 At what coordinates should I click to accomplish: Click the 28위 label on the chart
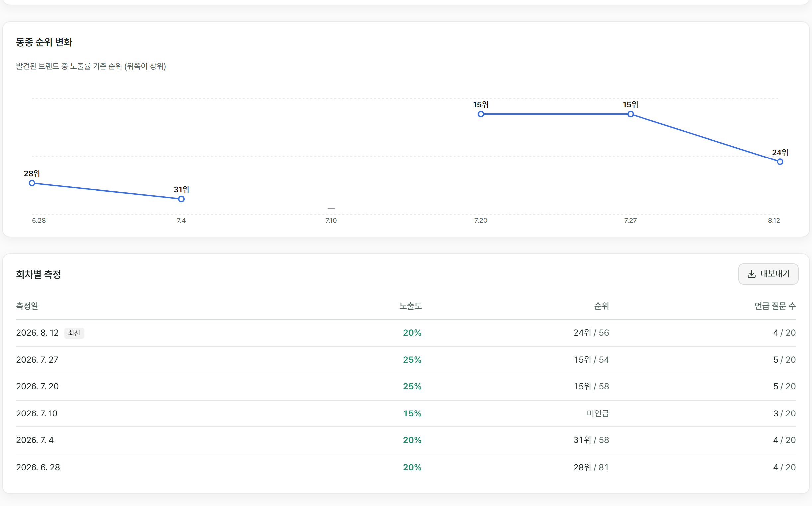click(x=32, y=174)
